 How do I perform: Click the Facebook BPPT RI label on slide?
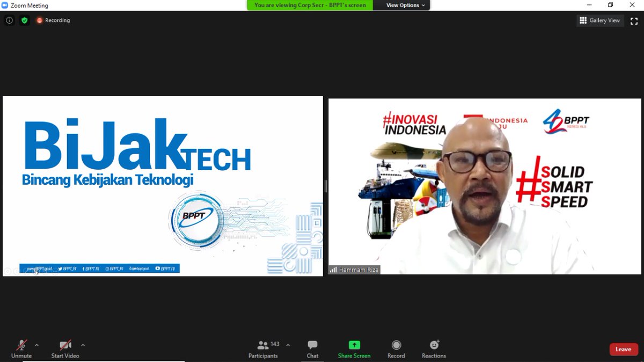point(91,269)
